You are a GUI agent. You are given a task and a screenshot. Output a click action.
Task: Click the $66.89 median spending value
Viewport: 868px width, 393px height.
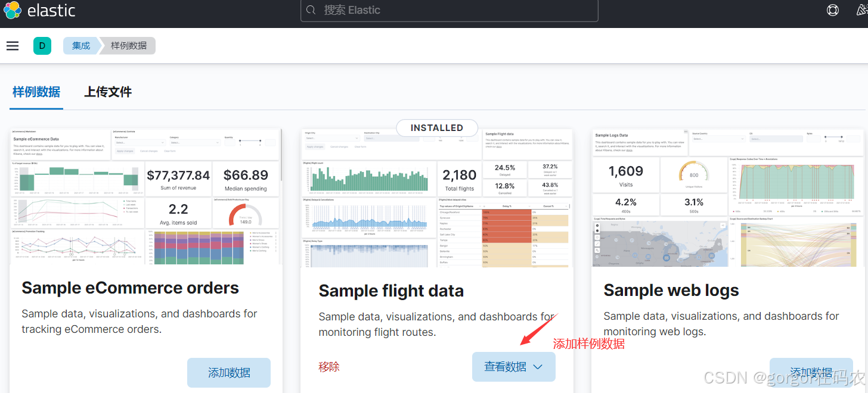(246, 175)
